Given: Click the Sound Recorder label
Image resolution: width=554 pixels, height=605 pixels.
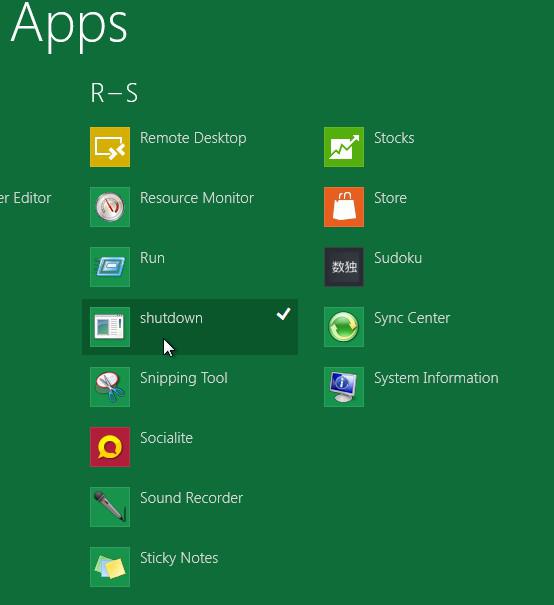Looking at the screenshot, I should point(191,498).
